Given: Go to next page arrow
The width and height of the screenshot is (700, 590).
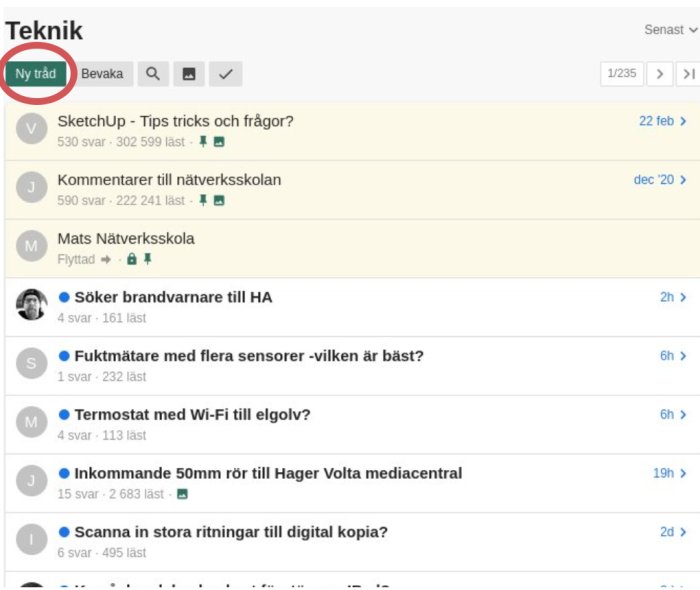Looking at the screenshot, I should pyautogui.click(x=659, y=74).
